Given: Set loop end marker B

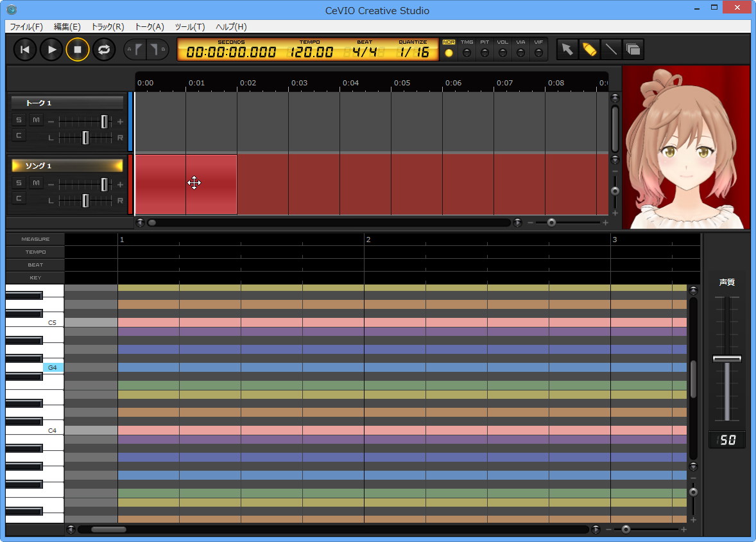Looking at the screenshot, I should (x=157, y=49).
